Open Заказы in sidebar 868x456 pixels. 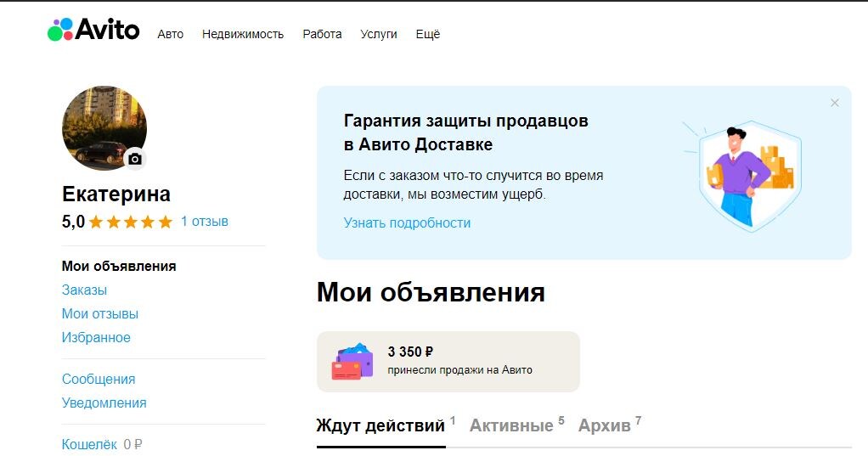tap(84, 290)
